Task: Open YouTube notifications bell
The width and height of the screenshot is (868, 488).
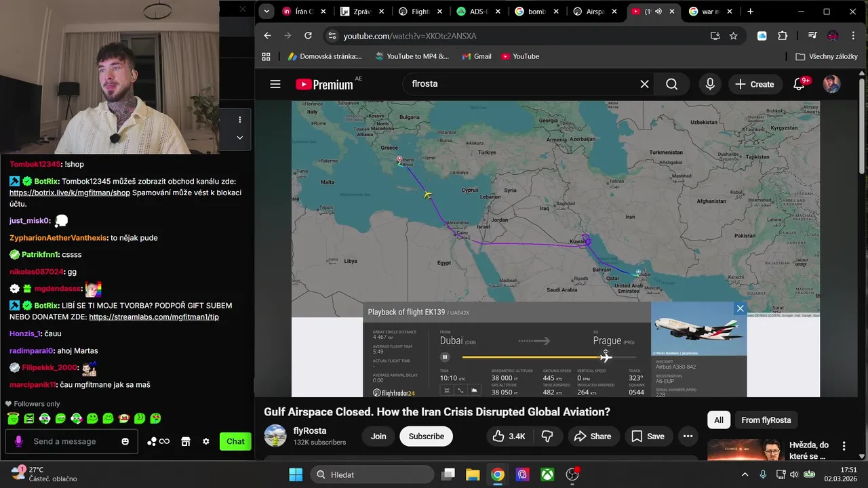Action: (x=799, y=84)
